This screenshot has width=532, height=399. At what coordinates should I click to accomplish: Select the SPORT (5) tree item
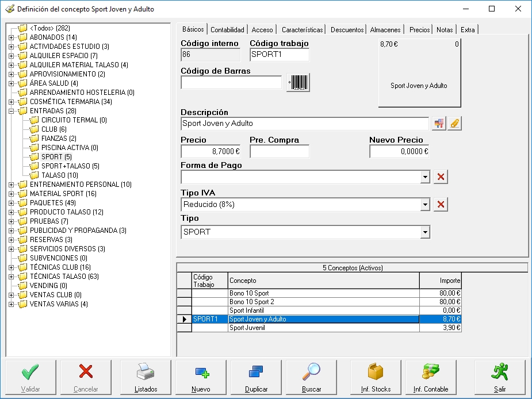[x=56, y=157]
